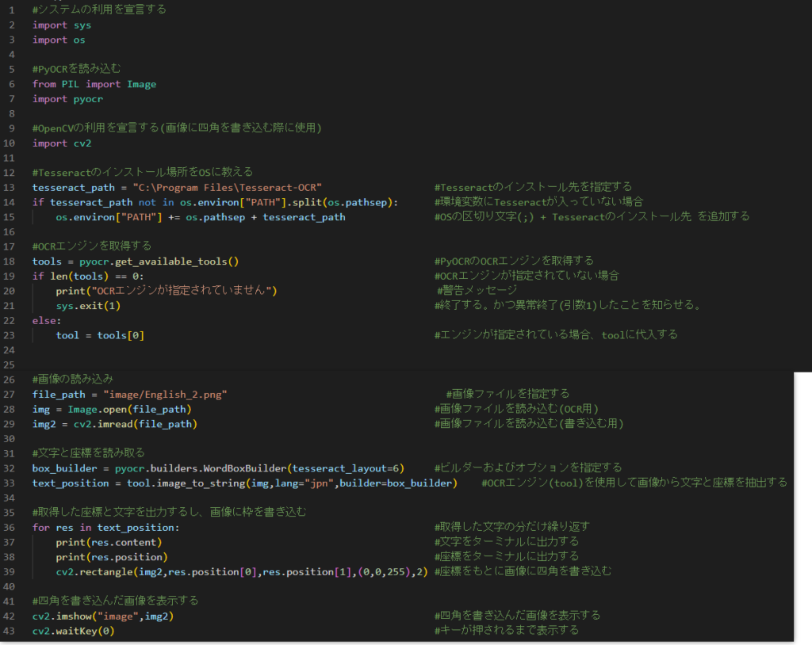The width and height of the screenshot is (812, 645).
Task: Click comment '#キーが押されるまで表示する'
Action: [x=507, y=631]
